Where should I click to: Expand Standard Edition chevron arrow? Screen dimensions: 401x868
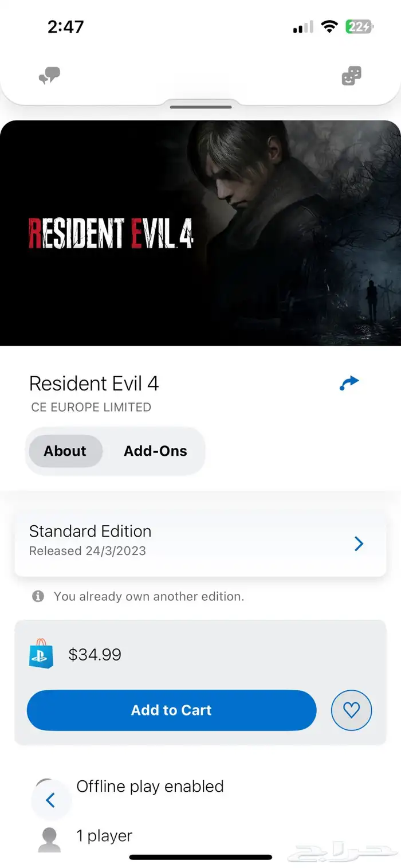click(x=359, y=544)
